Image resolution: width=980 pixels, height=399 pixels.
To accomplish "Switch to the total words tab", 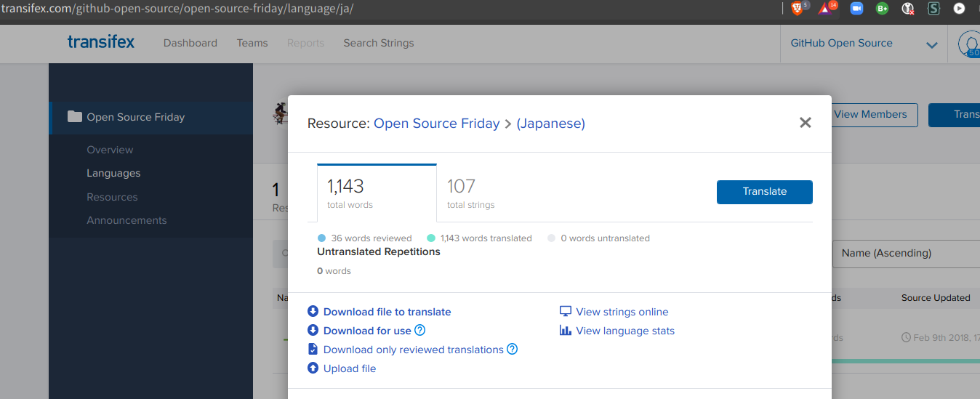I will tap(377, 193).
